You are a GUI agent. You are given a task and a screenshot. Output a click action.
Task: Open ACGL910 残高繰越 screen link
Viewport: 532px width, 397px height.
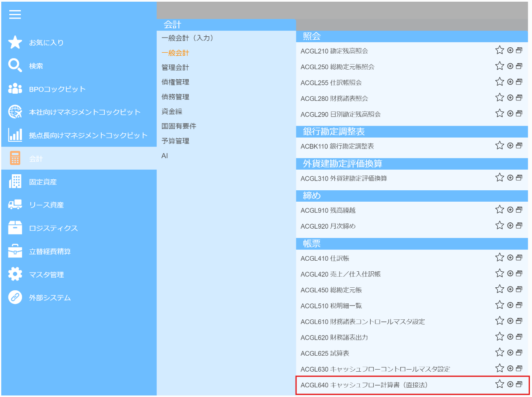(x=328, y=210)
